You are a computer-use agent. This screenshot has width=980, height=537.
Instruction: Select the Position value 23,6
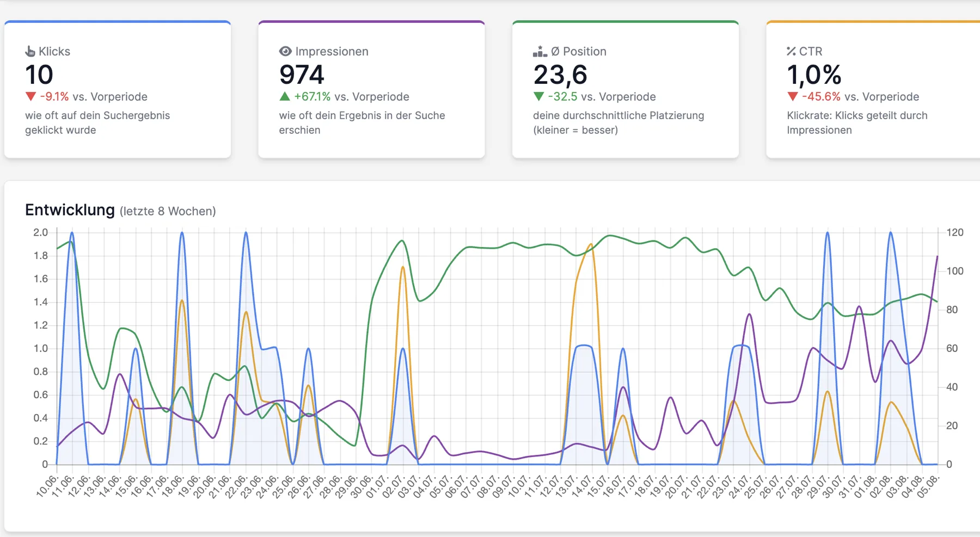[560, 75]
